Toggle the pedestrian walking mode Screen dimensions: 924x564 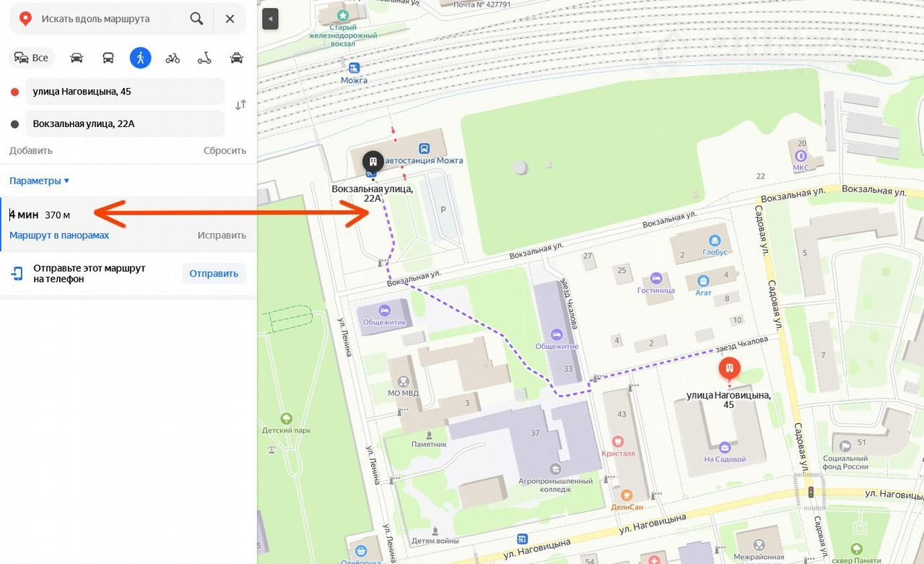[x=140, y=58]
